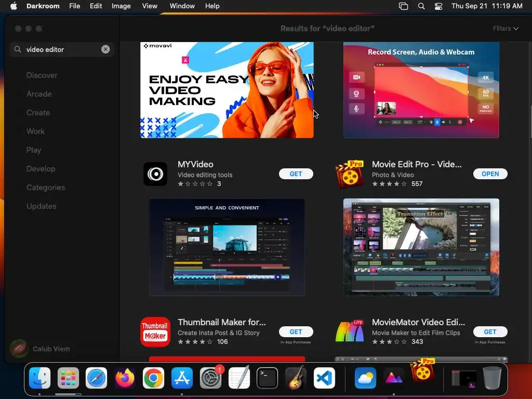Select Play in the sidebar

[34, 150]
